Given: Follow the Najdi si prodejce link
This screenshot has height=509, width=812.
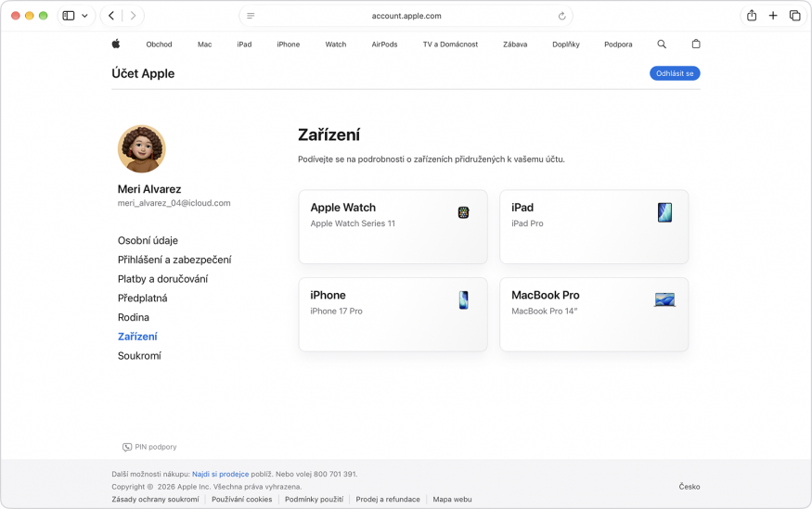Looking at the screenshot, I should tap(221, 474).
